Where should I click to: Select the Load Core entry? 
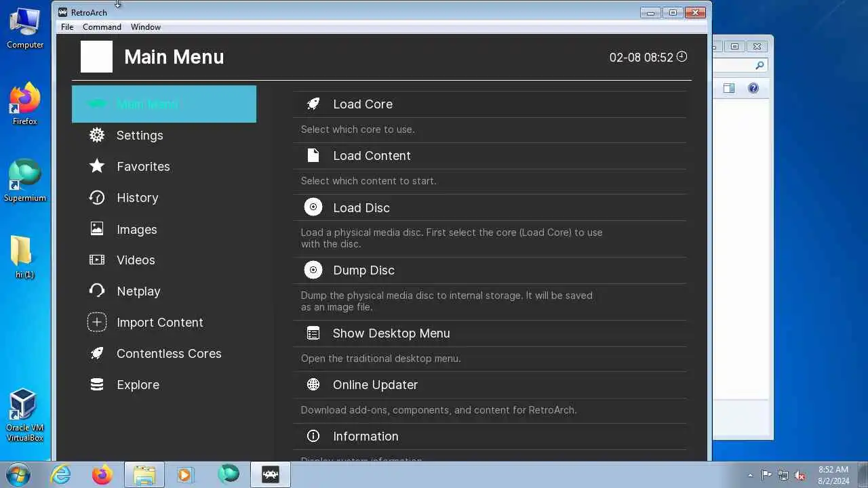(x=490, y=104)
